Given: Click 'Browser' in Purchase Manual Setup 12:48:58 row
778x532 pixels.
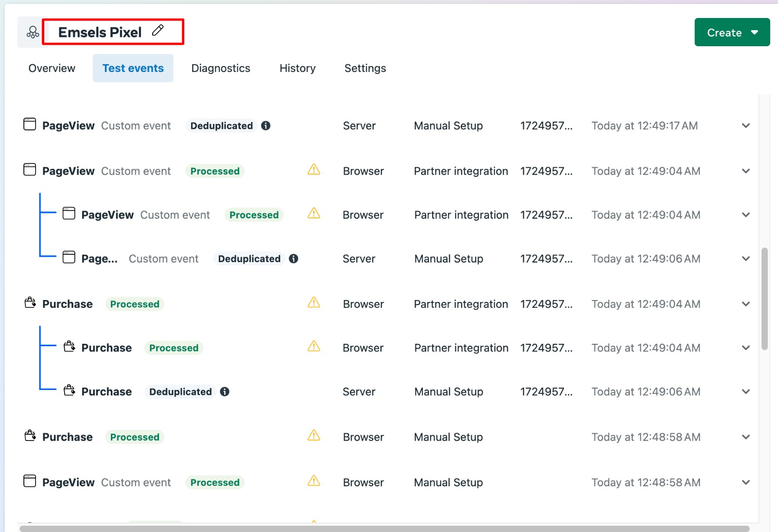Looking at the screenshot, I should pos(363,437).
